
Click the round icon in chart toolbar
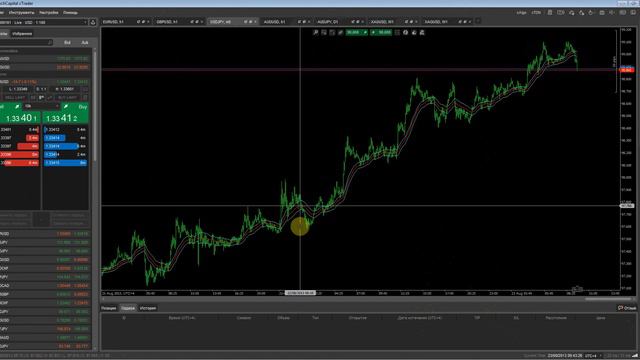(406, 32)
